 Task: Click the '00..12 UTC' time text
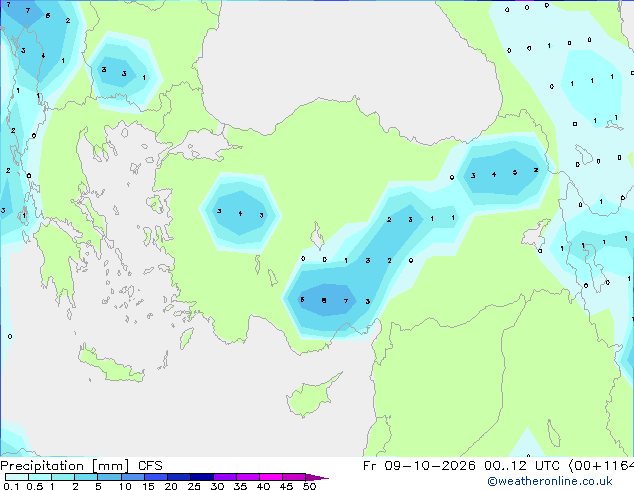pos(522,466)
